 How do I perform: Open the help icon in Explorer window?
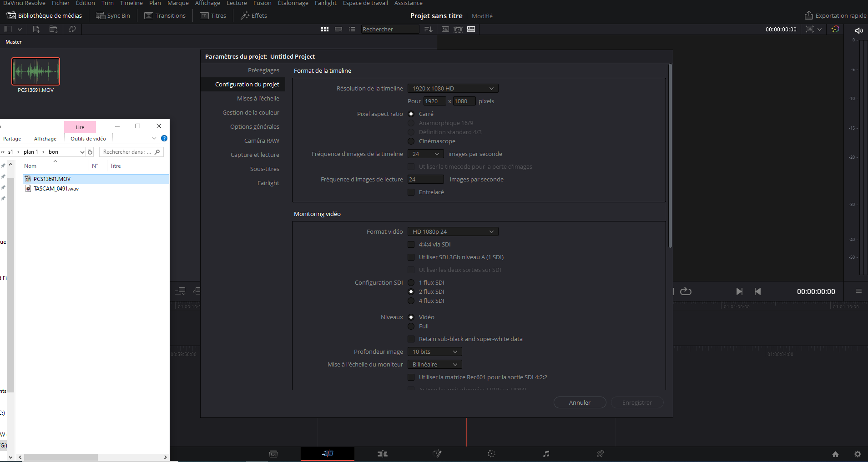[164, 138]
